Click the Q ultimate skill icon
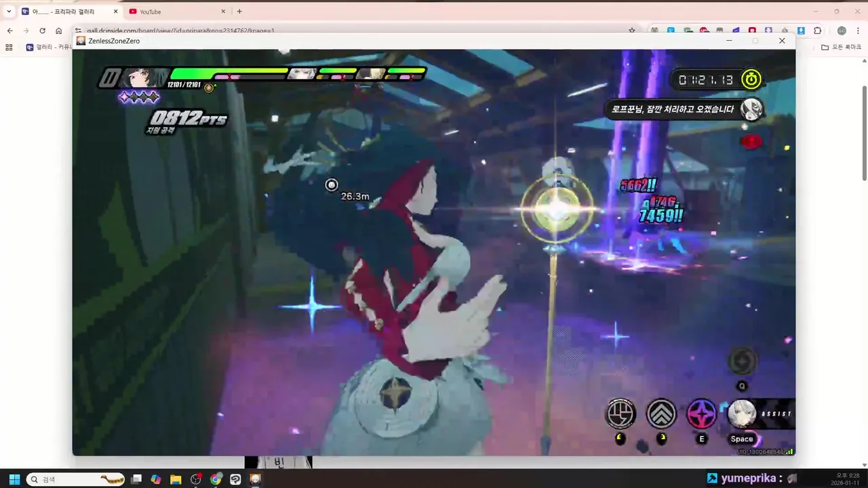This screenshot has height=488, width=868. (x=742, y=361)
